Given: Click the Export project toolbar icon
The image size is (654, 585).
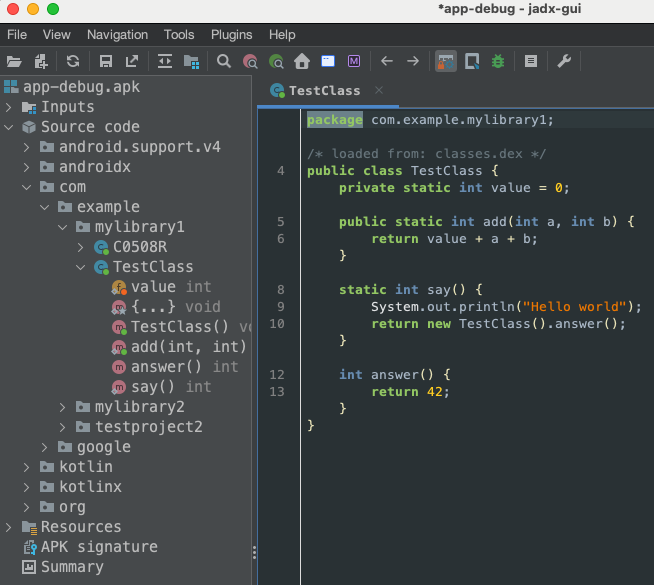Looking at the screenshot, I should 132,62.
